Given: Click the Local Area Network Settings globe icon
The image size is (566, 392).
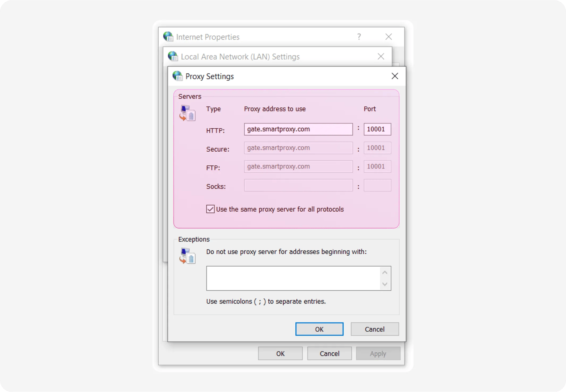Looking at the screenshot, I should click(x=173, y=57).
